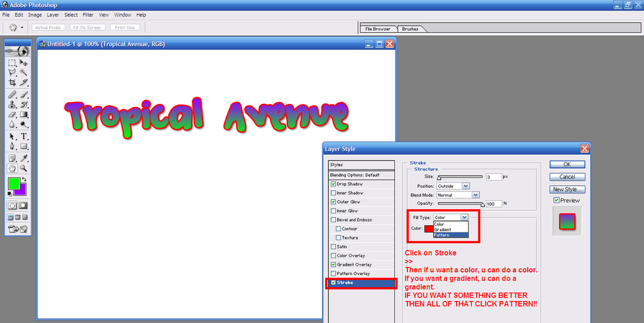
Task: Open the purple background color swatch
Action: click(x=23, y=191)
